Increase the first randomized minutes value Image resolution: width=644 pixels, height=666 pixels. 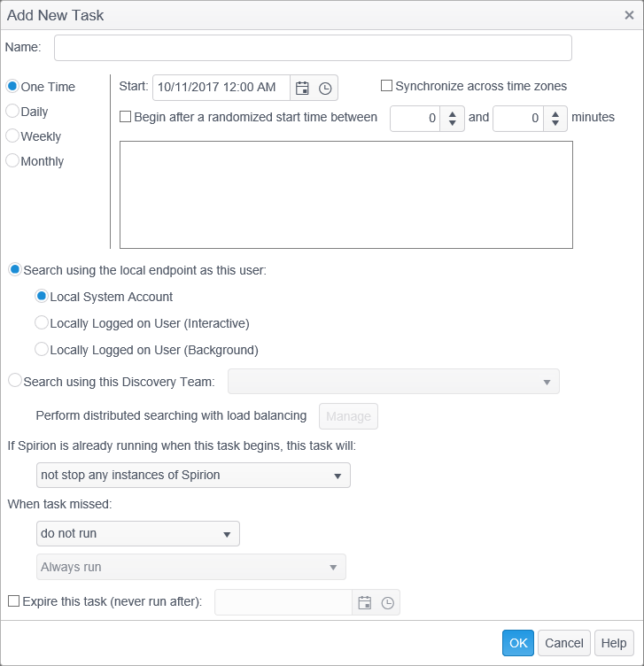453,112
